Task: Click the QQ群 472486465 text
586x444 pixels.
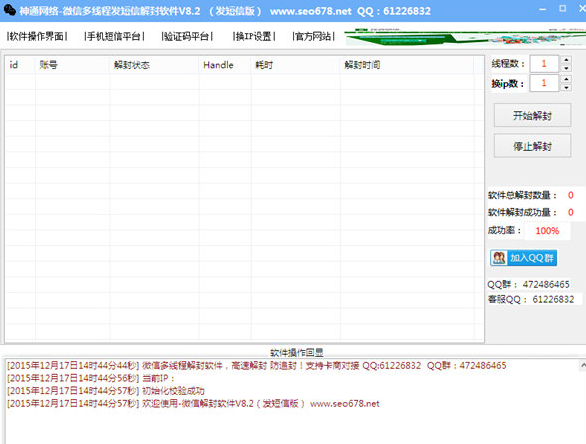Action: tap(528, 285)
